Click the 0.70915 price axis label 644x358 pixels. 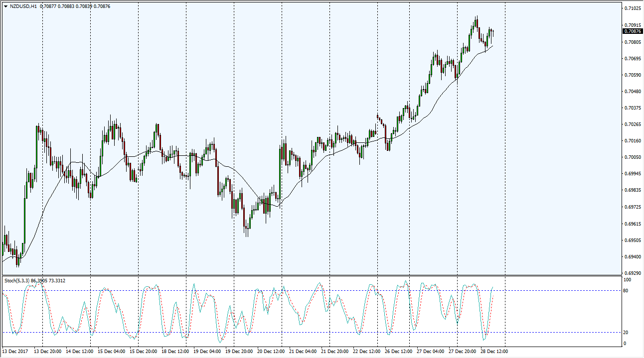point(632,25)
